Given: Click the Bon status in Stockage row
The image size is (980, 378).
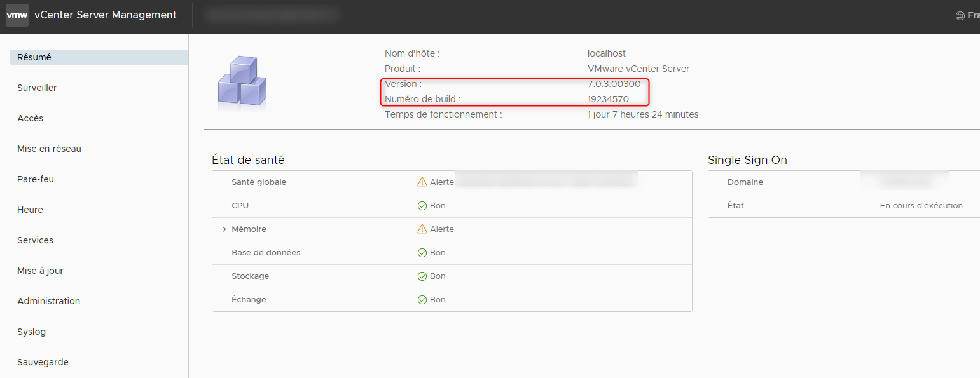Looking at the screenshot, I should click(x=438, y=276).
